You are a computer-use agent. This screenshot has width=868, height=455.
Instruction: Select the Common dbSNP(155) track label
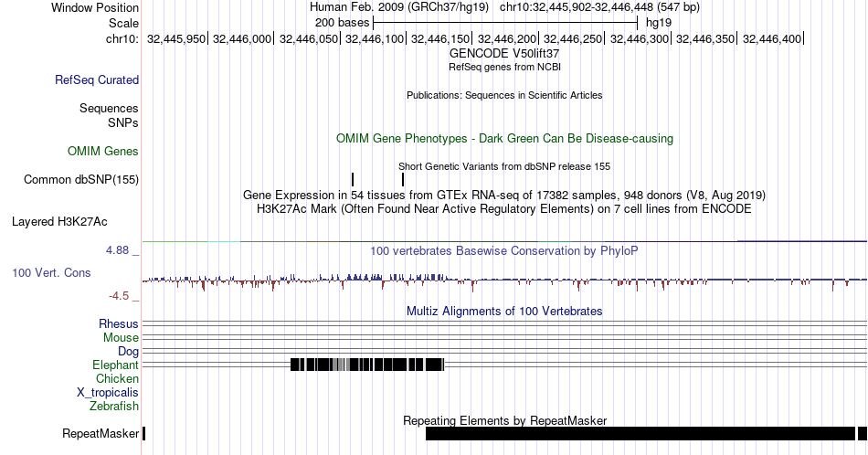click(80, 179)
